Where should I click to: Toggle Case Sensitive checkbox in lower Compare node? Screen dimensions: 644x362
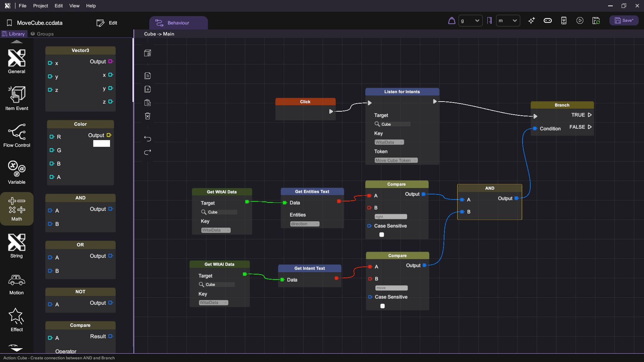[382, 306]
